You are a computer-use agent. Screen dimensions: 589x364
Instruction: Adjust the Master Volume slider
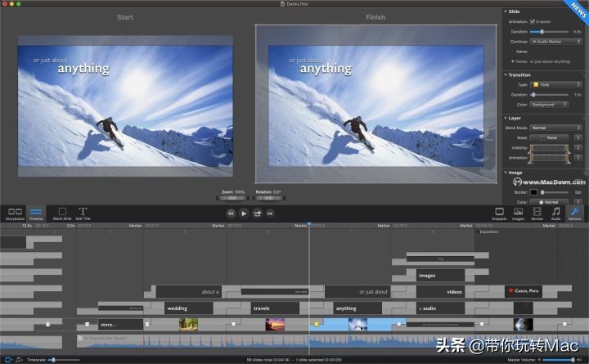click(x=560, y=360)
